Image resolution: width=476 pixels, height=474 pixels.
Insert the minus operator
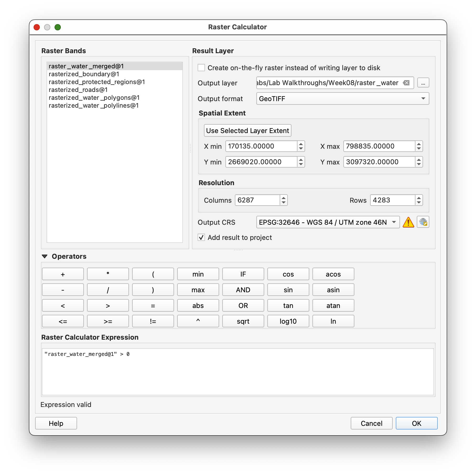[63, 290]
